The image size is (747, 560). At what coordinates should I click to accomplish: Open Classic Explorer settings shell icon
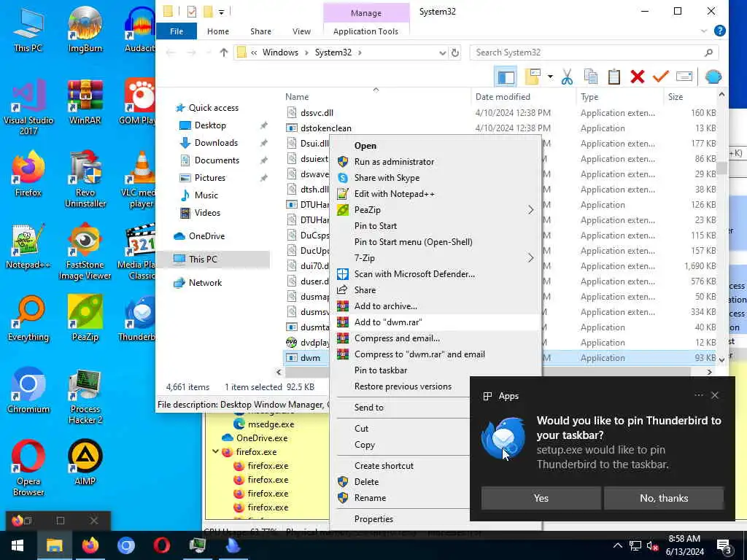coord(713,77)
